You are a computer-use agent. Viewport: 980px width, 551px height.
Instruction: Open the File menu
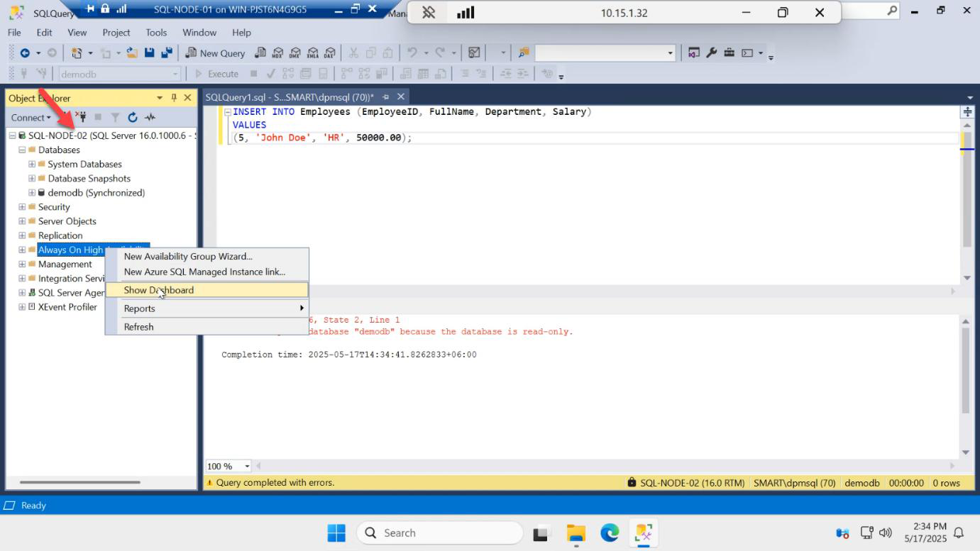(14, 33)
